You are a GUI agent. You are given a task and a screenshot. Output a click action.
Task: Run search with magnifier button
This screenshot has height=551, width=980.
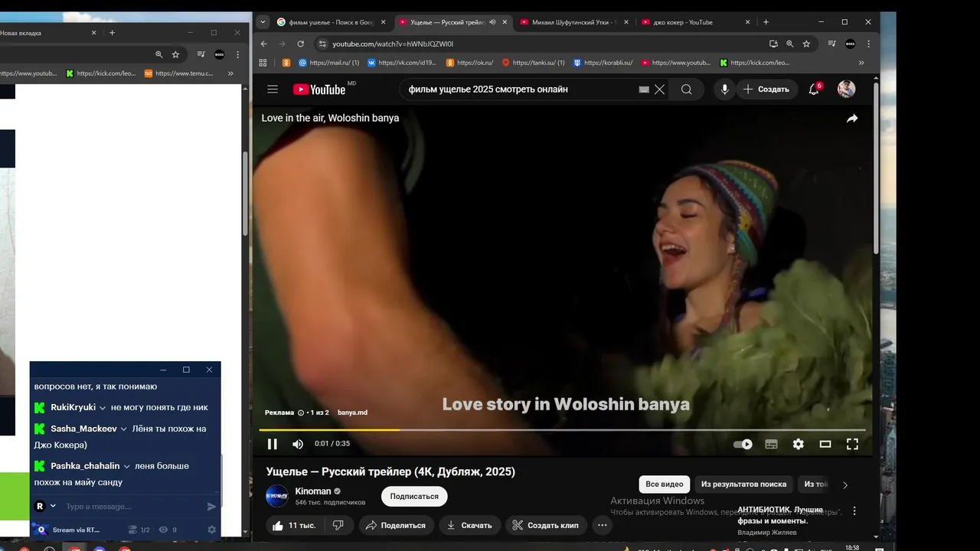click(687, 90)
